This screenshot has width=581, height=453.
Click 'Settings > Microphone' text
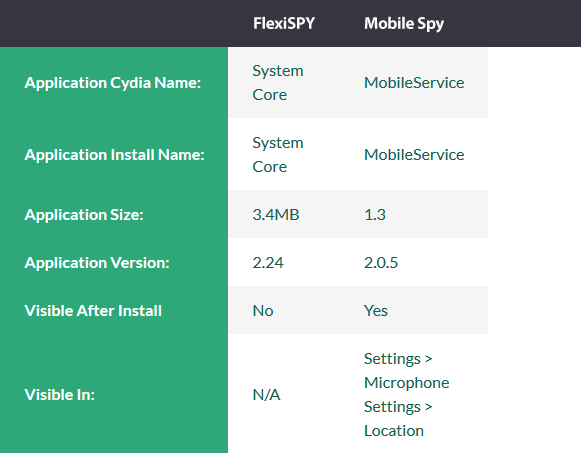pyautogui.click(x=406, y=370)
